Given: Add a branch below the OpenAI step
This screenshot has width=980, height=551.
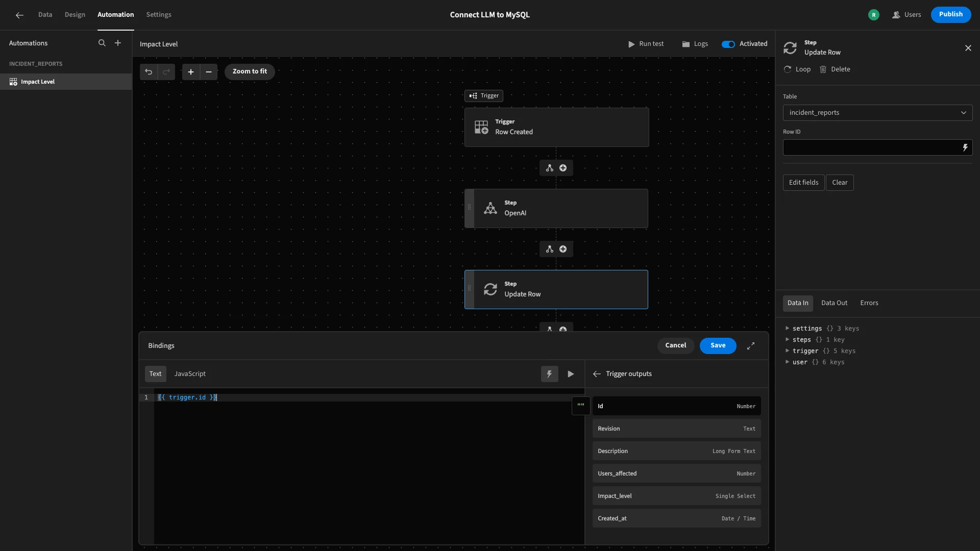Looking at the screenshot, I should click(x=550, y=249).
